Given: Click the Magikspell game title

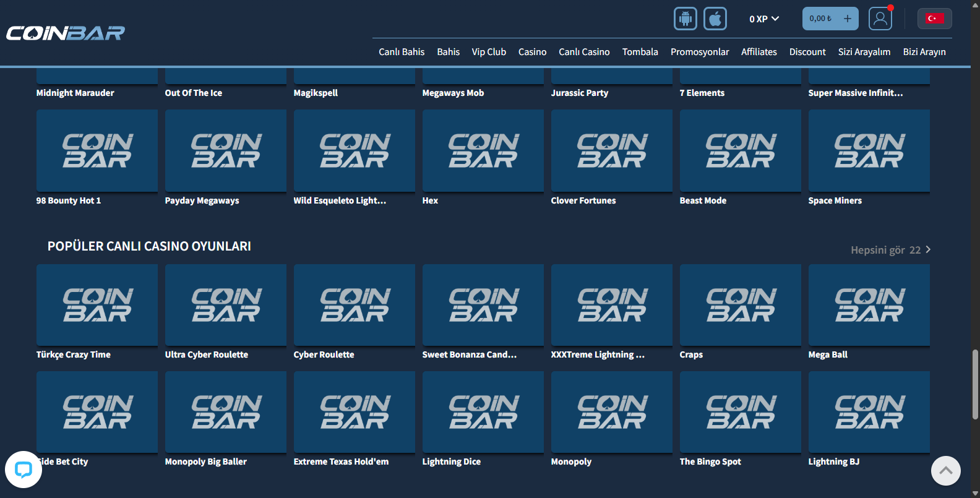Looking at the screenshot, I should pyautogui.click(x=316, y=93).
